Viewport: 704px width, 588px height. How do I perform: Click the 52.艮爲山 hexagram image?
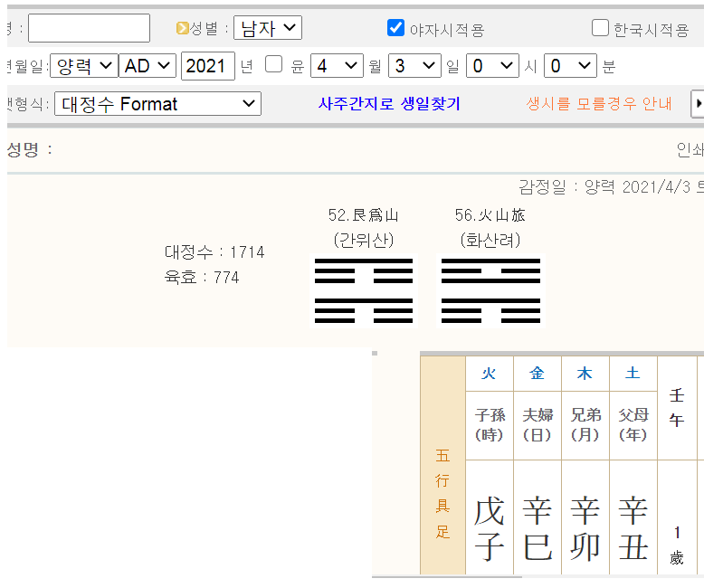point(364,291)
